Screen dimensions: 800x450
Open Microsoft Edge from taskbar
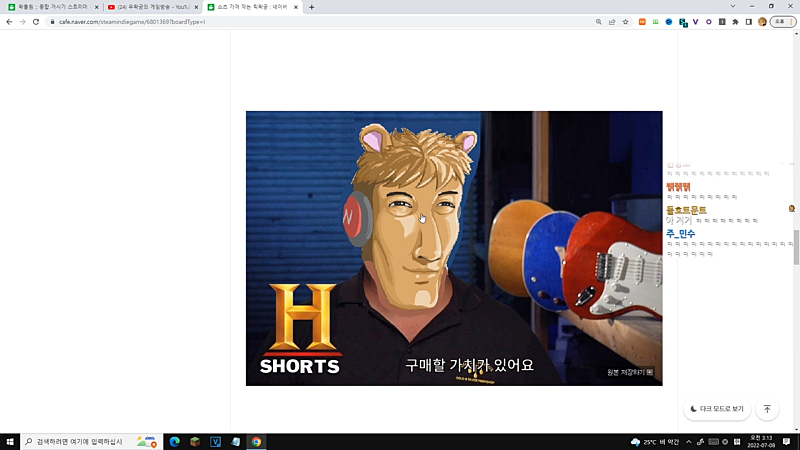[174, 442]
